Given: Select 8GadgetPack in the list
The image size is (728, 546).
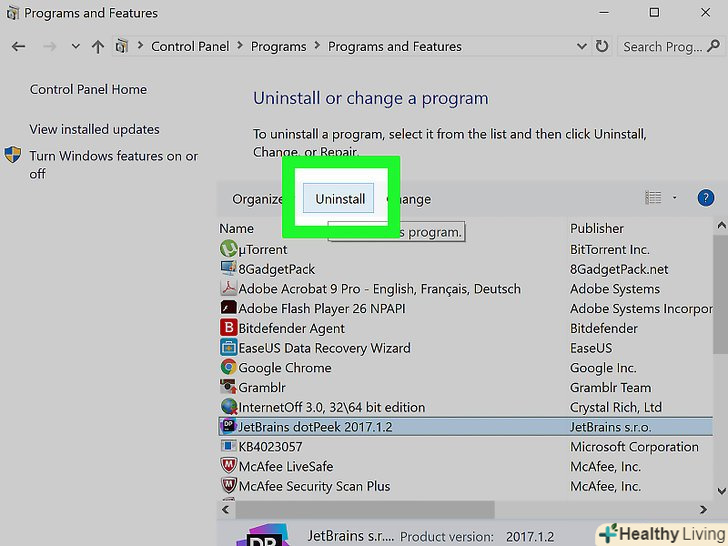Looking at the screenshot, I should pos(276,269).
